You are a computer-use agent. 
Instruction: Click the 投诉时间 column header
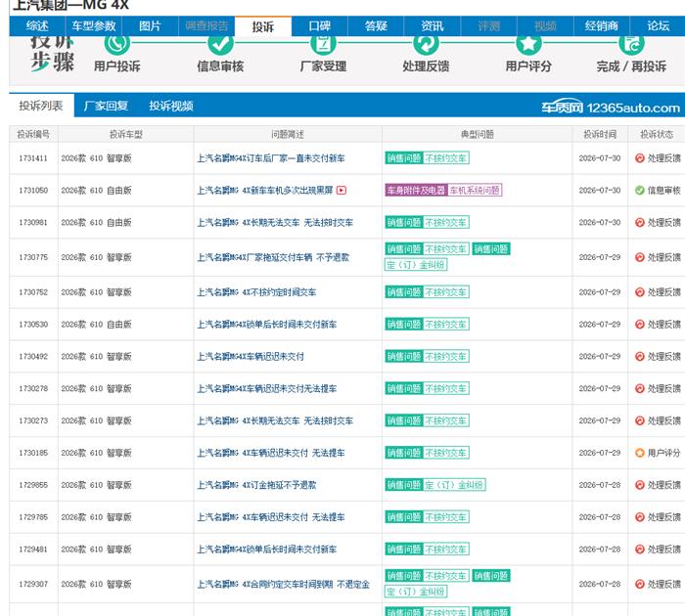click(600, 134)
